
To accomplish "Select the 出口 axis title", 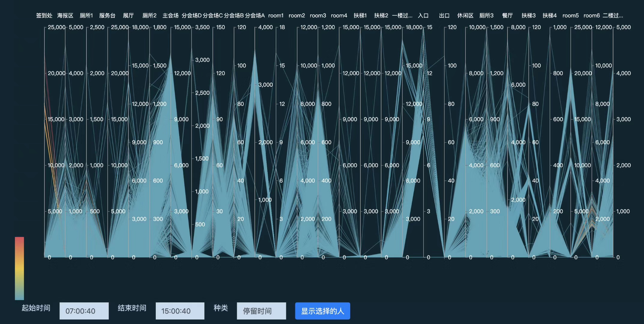I will click(x=444, y=16).
